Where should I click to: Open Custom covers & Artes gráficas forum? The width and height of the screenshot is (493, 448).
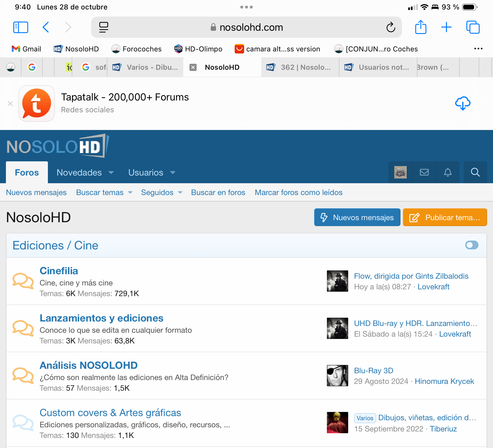click(x=110, y=413)
